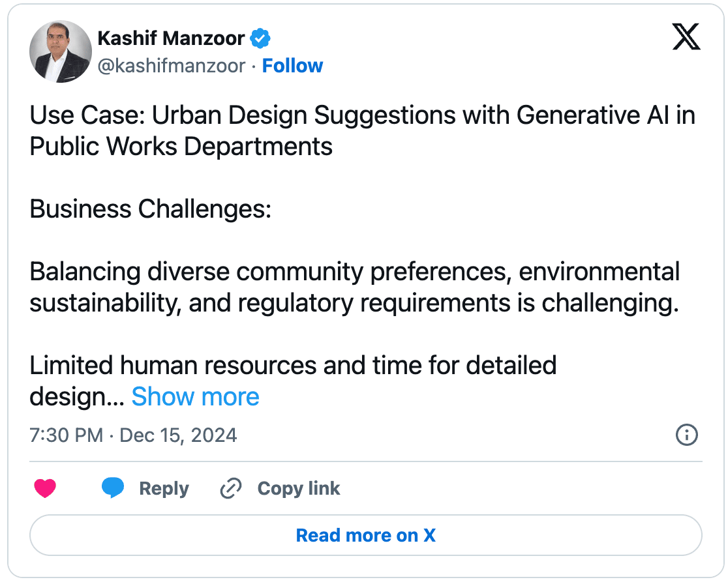This screenshot has height=584, width=728.
Task: Click the Business Challenges line
Action: [x=151, y=209]
